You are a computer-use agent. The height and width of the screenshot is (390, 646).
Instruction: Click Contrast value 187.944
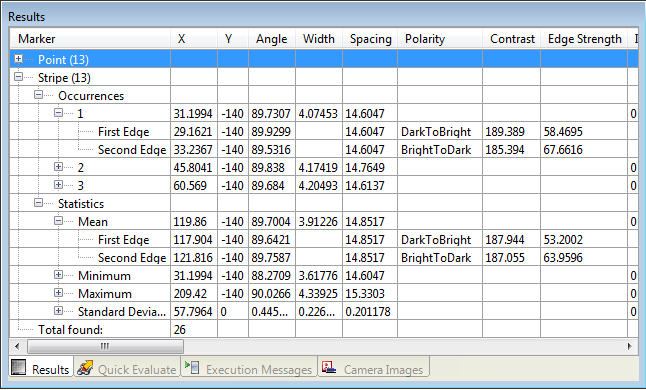click(505, 240)
